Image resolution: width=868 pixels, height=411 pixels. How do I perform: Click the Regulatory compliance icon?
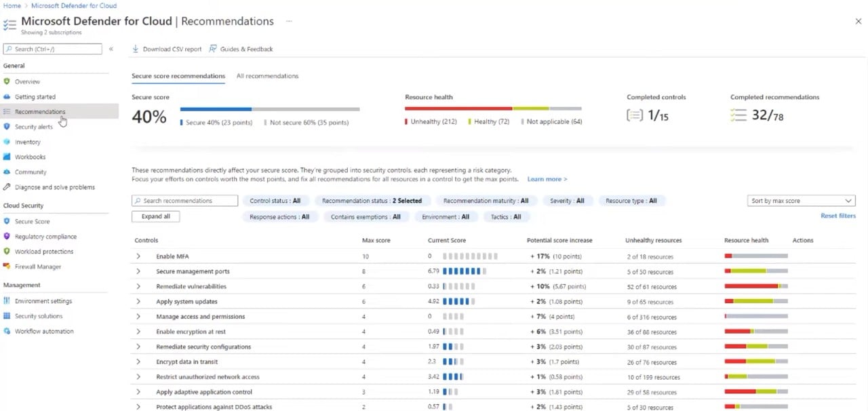click(7, 237)
